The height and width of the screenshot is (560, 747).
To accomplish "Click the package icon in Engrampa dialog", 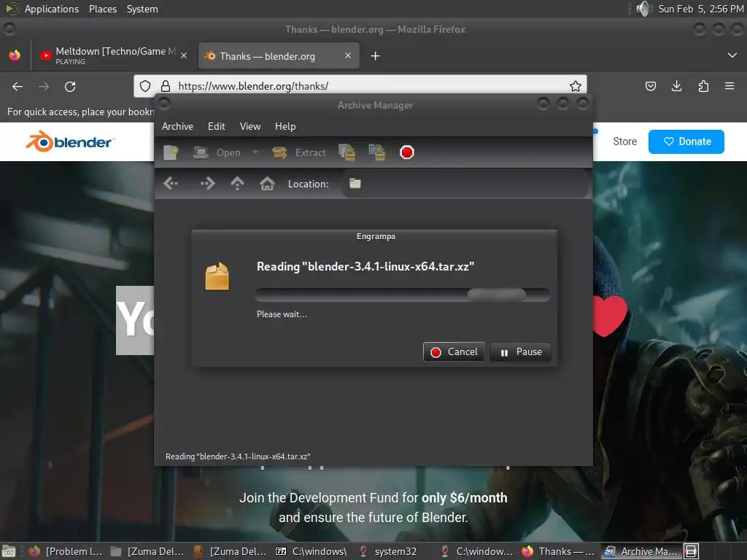I will pyautogui.click(x=217, y=276).
